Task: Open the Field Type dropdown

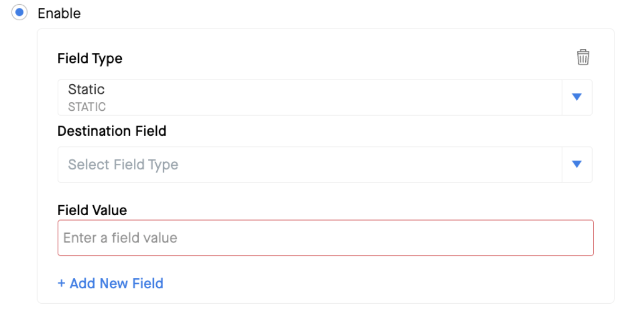Action: pyautogui.click(x=325, y=98)
